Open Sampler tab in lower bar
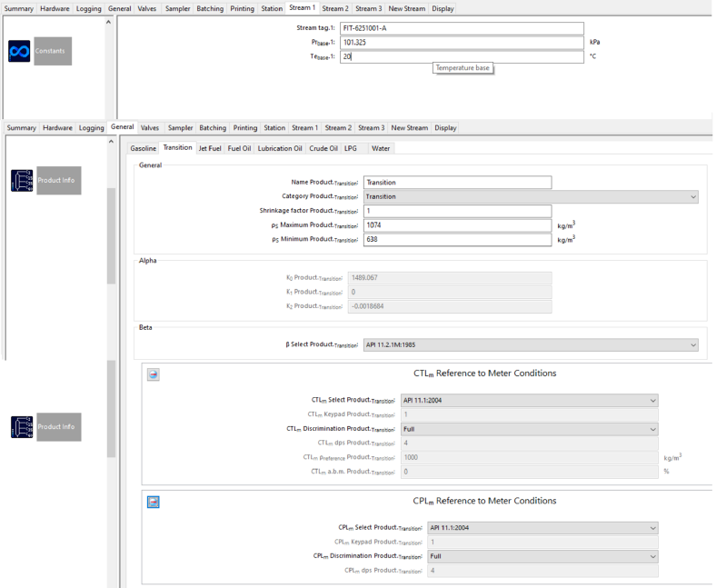Image resolution: width=716 pixels, height=588 pixels. coord(181,128)
